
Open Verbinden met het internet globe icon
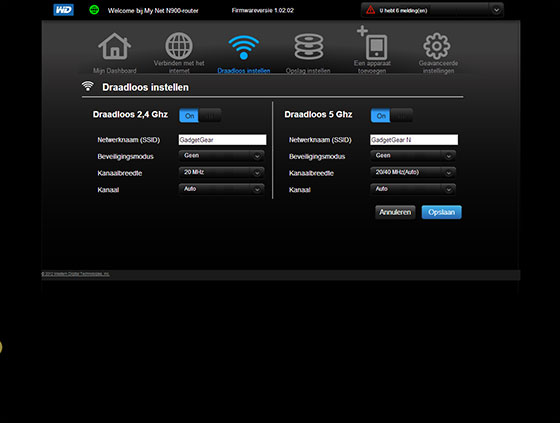pos(179,46)
